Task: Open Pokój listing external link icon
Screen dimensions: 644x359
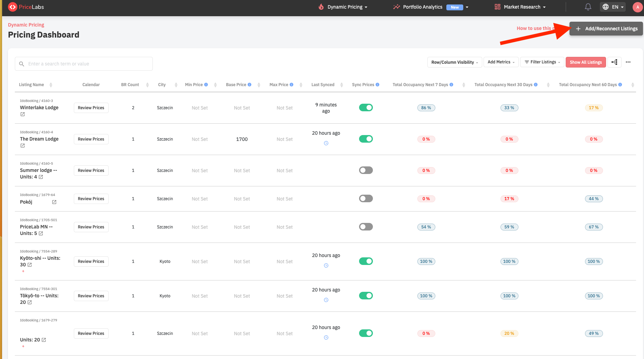Action: pyautogui.click(x=54, y=202)
